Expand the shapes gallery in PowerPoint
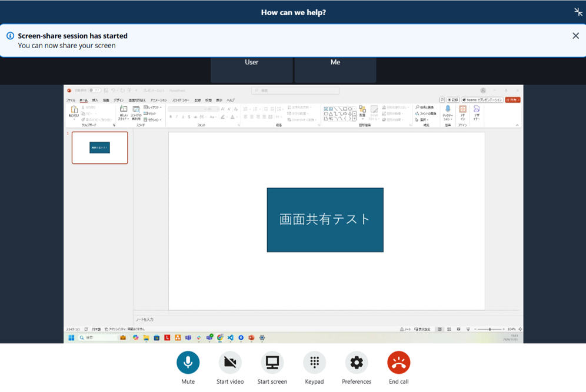The height and width of the screenshot is (392, 586). click(354, 119)
